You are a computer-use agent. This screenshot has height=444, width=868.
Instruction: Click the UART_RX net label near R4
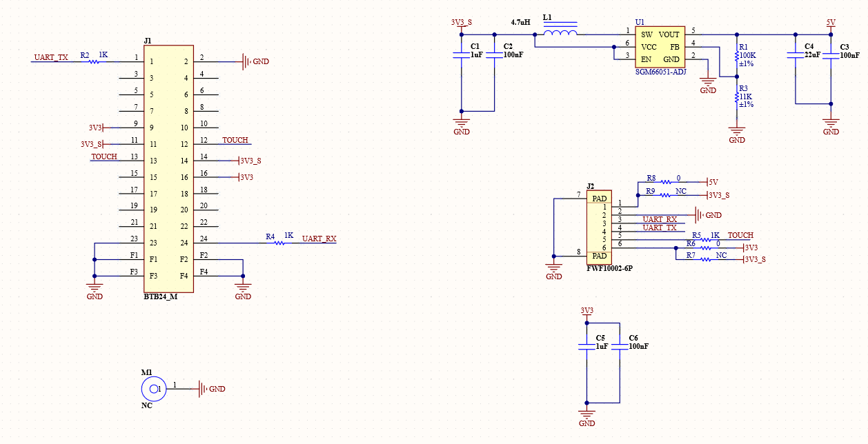pos(319,239)
